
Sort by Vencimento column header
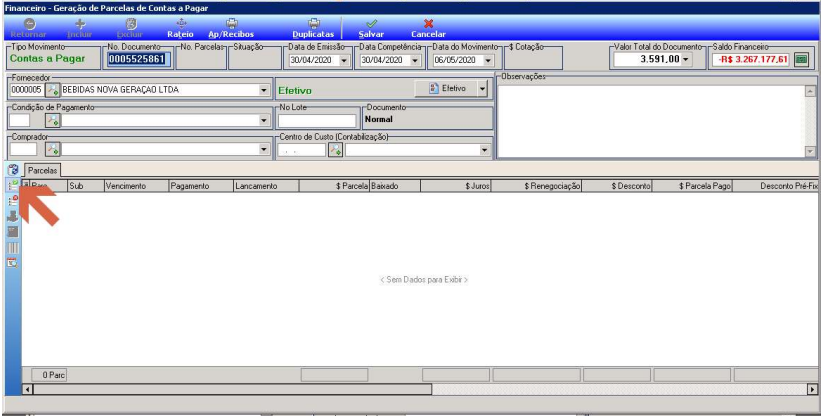coord(136,186)
